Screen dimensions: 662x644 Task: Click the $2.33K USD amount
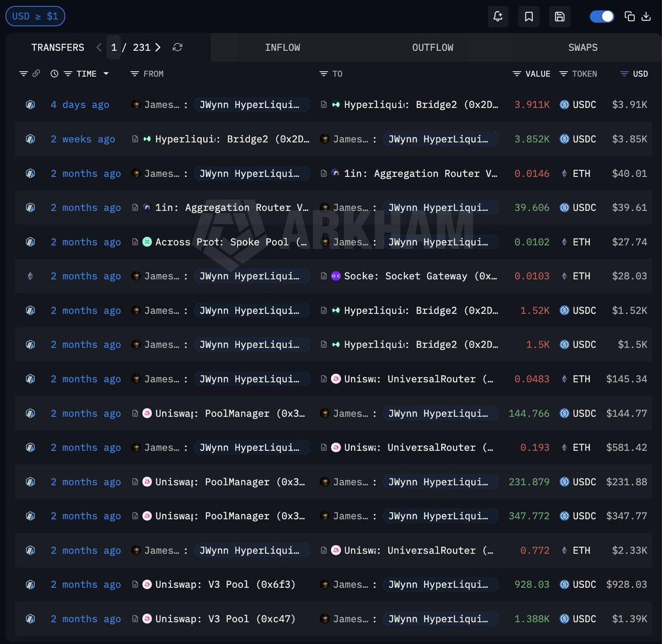629,550
